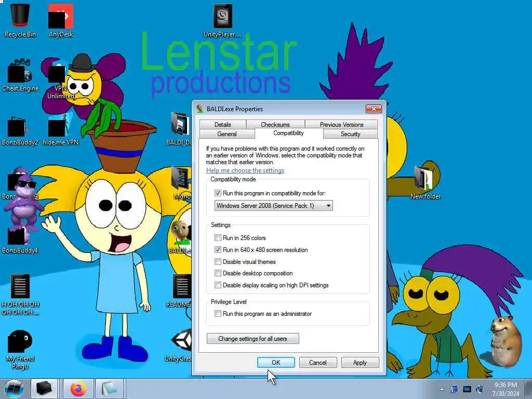532x399 pixels.
Task: Launch Firefox from the taskbar
Action: click(78, 389)
